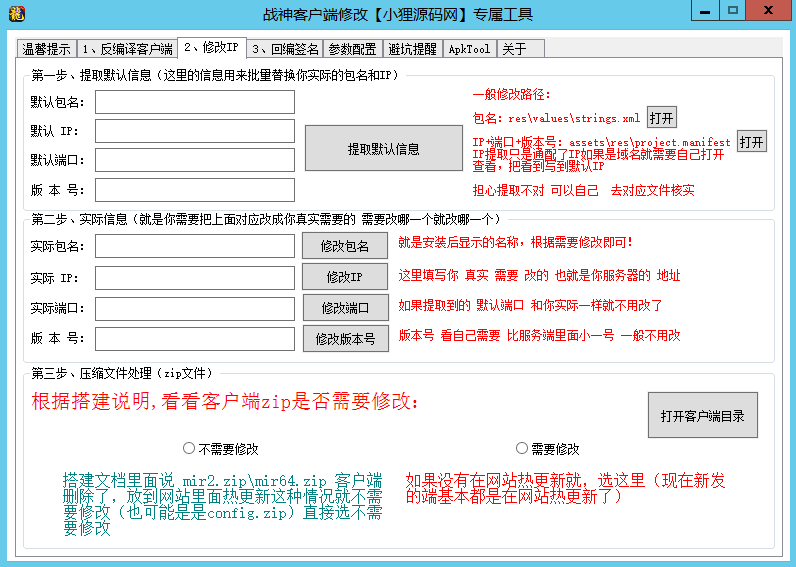Click the 默认包名 input field
796x567 pixels.
tap(195, 102)
